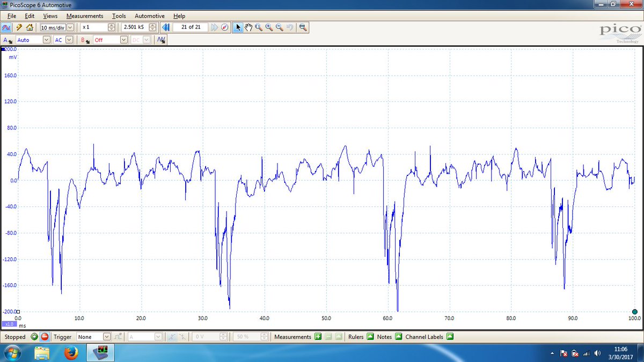Image resolution: width=644 pixels, height=362 pixels.
Task: Select the hand pan tool
Action: click(x=248, y=27)
